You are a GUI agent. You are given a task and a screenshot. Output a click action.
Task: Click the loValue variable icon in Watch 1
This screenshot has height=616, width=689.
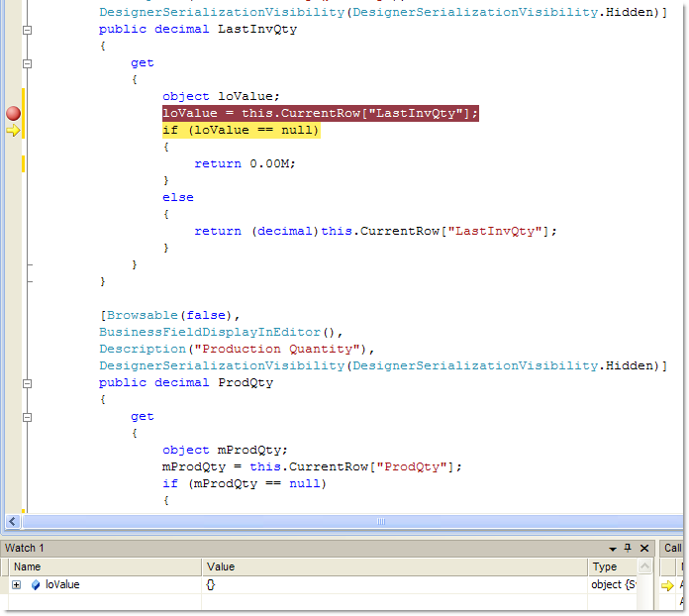[35, 585]
